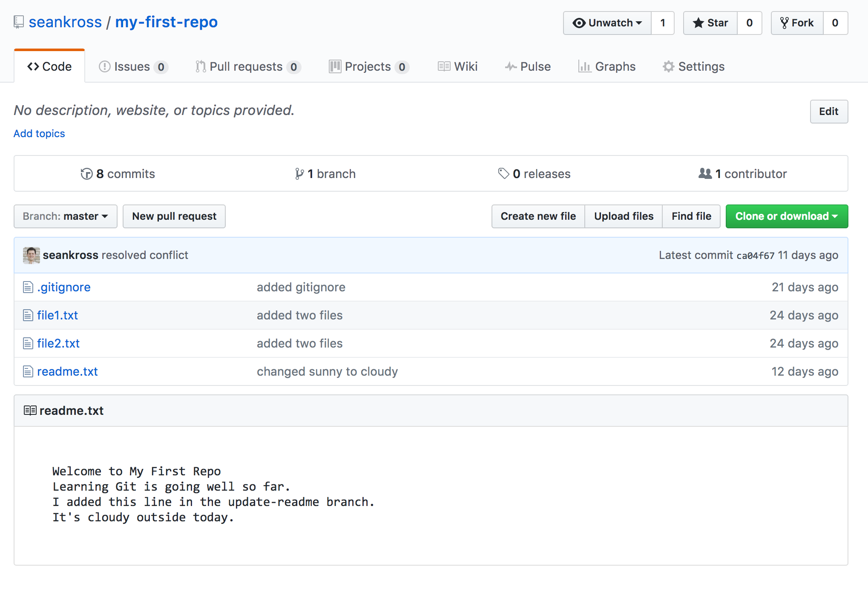Open the Unwatch notifications dropdown
The image size is (868, 598).
[x=607, y=23]
